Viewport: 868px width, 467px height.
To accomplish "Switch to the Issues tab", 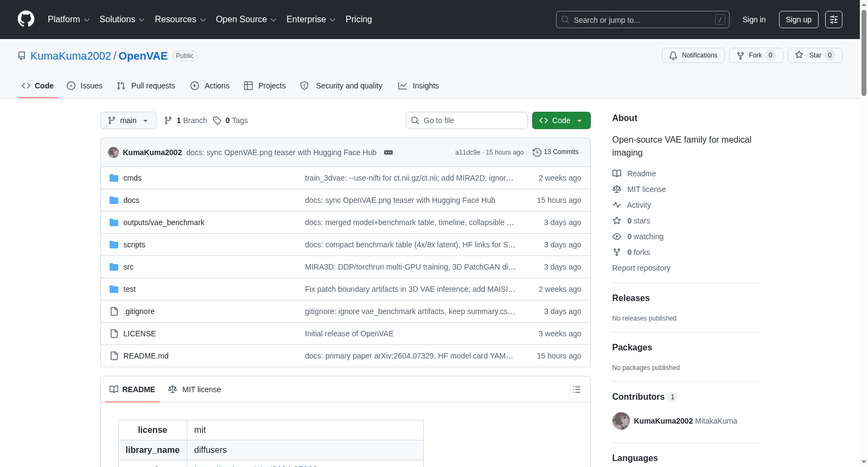I will click(x=85, y=86).
